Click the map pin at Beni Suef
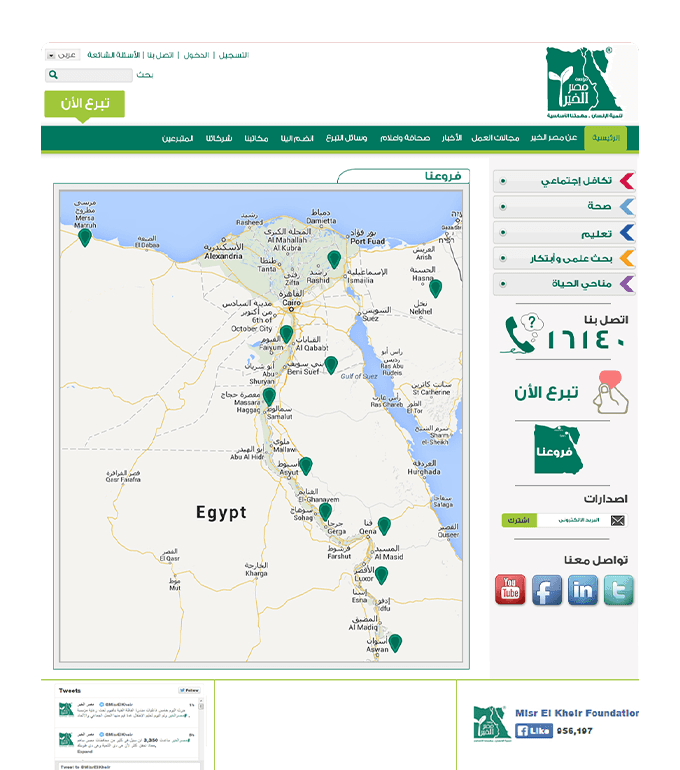The height and width of the screenshot is (770, 680). pyautogui.click(x=331, y=365)
